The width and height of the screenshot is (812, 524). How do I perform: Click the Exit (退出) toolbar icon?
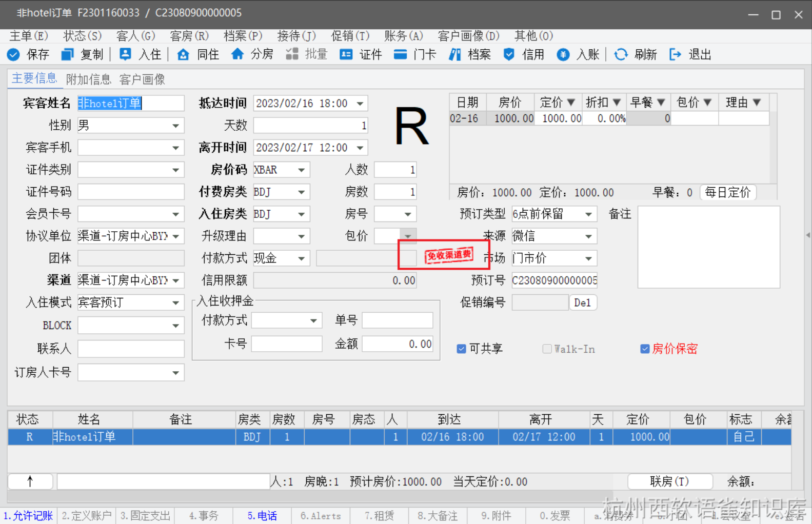(x=676, y=54)
